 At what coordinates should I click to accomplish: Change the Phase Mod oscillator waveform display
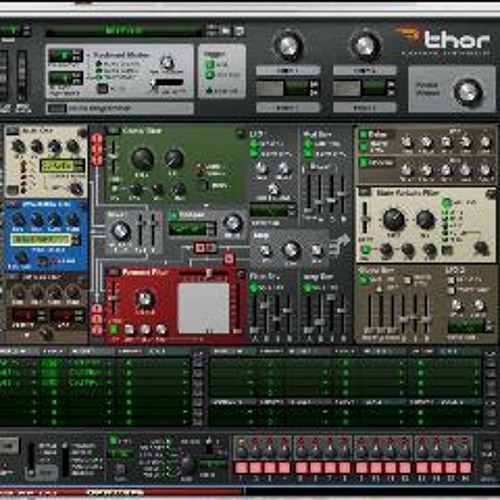[41, 240]
